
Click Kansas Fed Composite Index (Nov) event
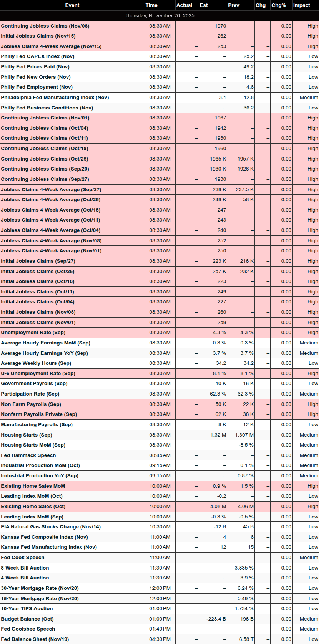tap(44, 537)
